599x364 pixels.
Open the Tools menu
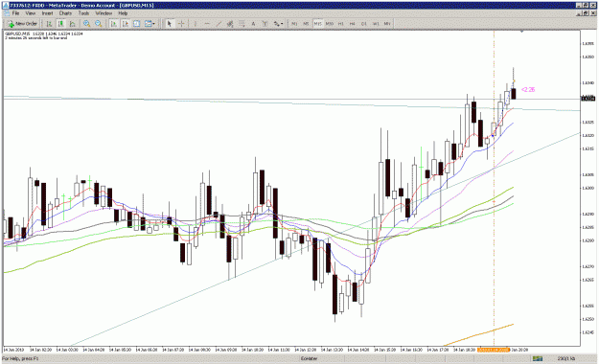pos(83,13)
